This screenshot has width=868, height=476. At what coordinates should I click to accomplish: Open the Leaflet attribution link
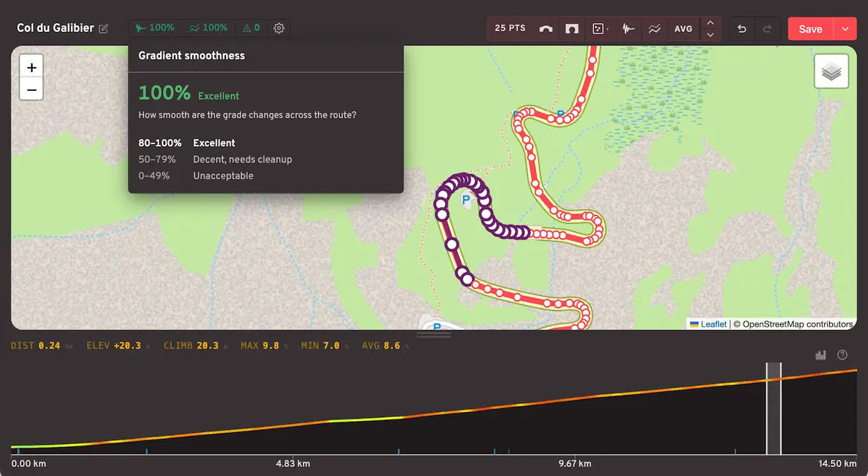click(714, 324)
